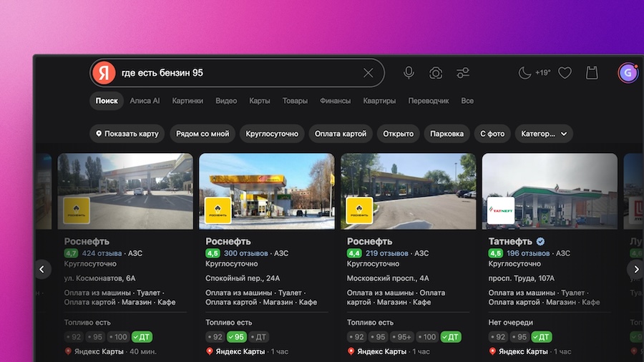Viewport: 644px width, 362px height.
Task: Click the Tatneft logo badge
Action: (501, 210)
